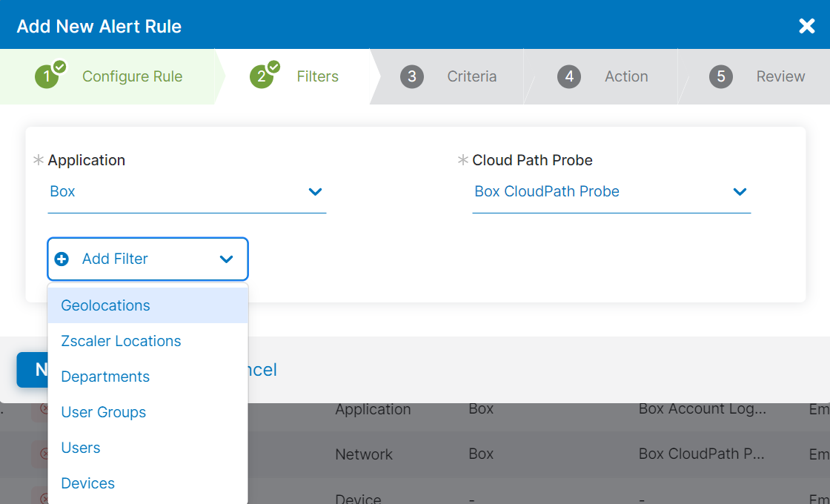
Task: Select Departments from filter list
Action: coord(105,377)
